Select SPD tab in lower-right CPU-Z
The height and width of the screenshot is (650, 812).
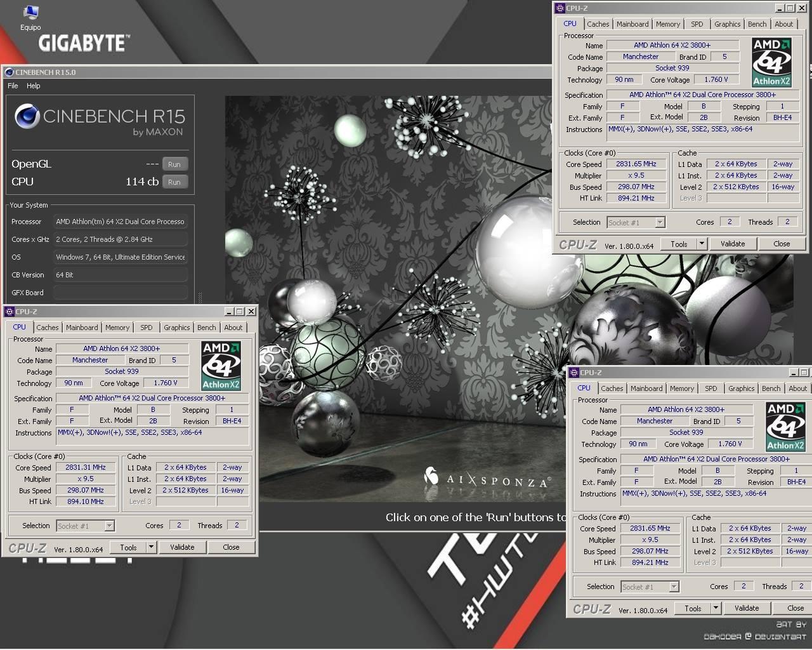click(x=711, y=388)
